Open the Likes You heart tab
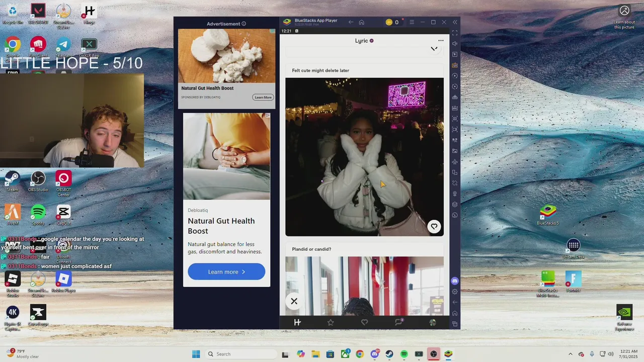 (364, 322)
